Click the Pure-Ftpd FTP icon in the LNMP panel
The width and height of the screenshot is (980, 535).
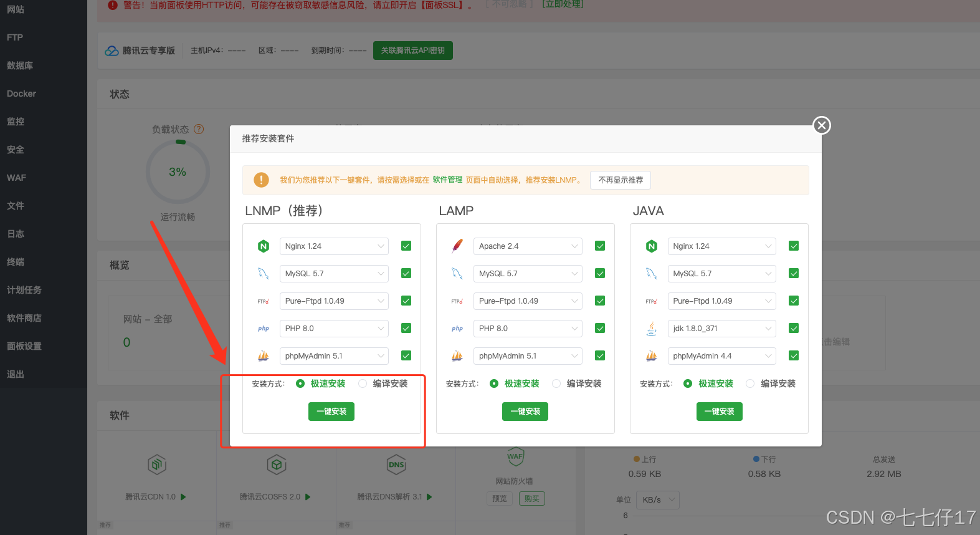[x=264, y=301]
